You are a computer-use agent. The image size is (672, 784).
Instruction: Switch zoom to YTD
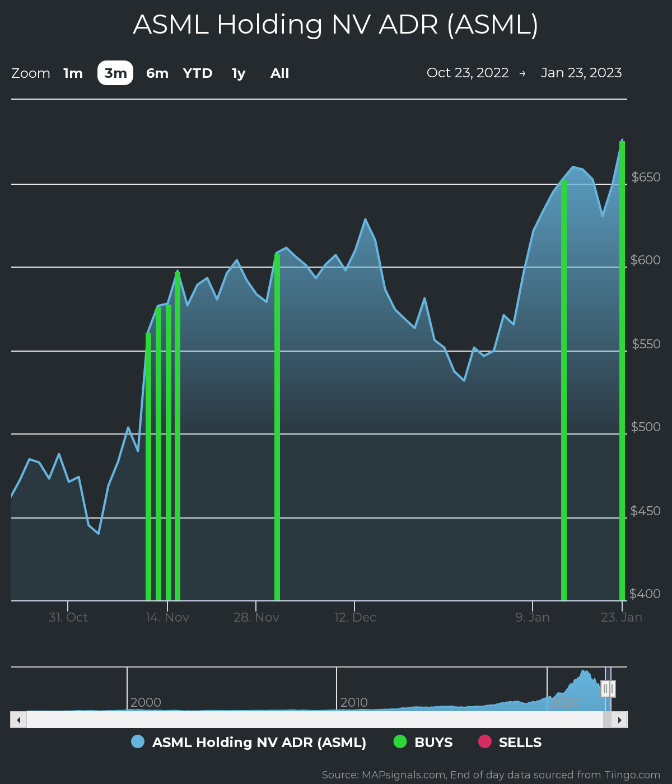coord(198,73)
